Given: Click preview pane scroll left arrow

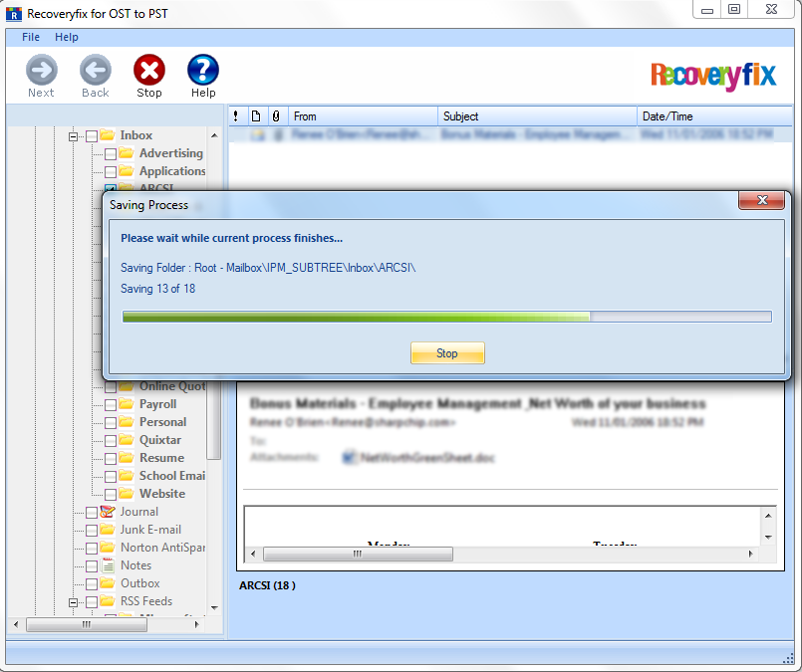Looking at the screenshot, I should point(253,554).
